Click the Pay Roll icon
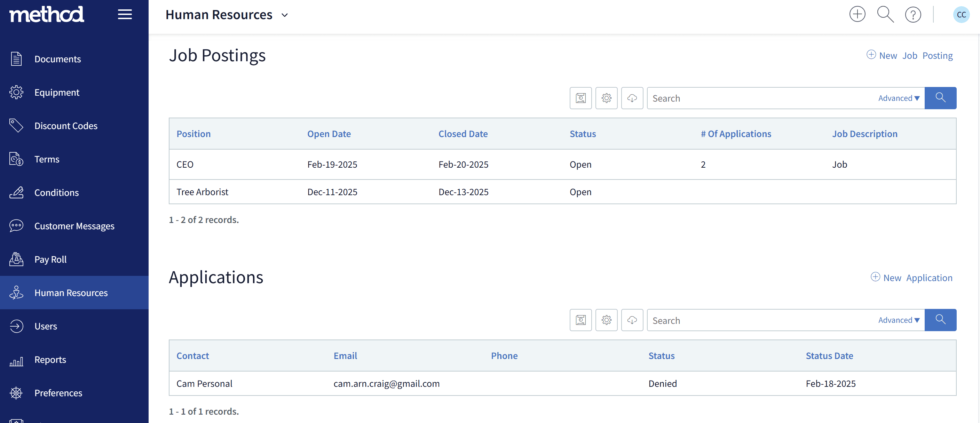The width and height of the screenshot is (980, 423). click(16, 259)
